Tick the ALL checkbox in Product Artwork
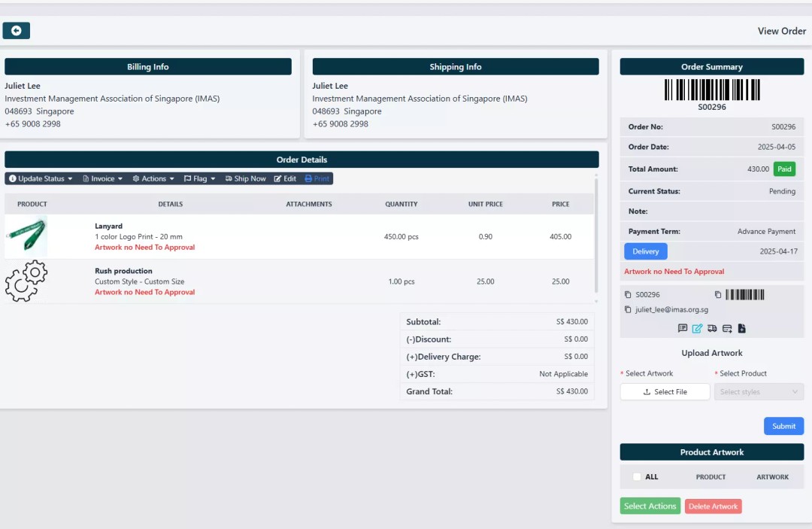812x529 pixels. (637, 477)
